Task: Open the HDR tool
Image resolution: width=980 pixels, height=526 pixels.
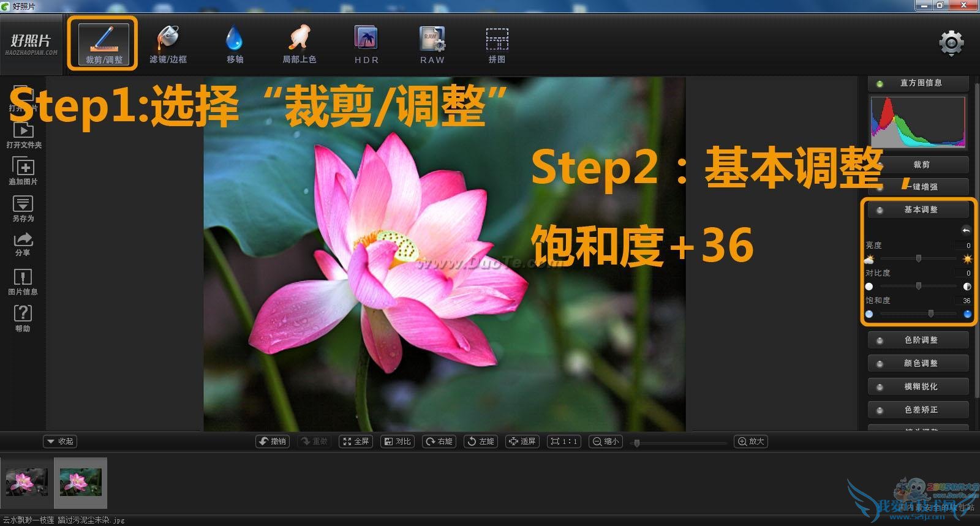Action: pos(366,45)
